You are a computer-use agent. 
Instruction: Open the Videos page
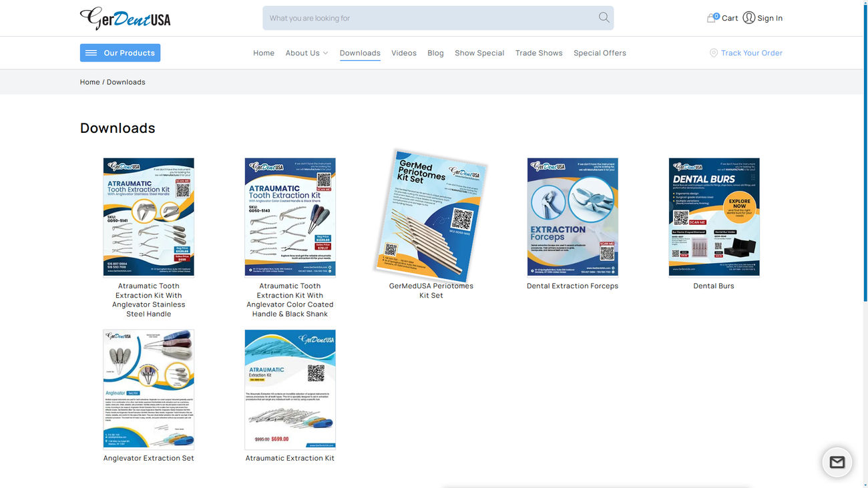(404, 53)
